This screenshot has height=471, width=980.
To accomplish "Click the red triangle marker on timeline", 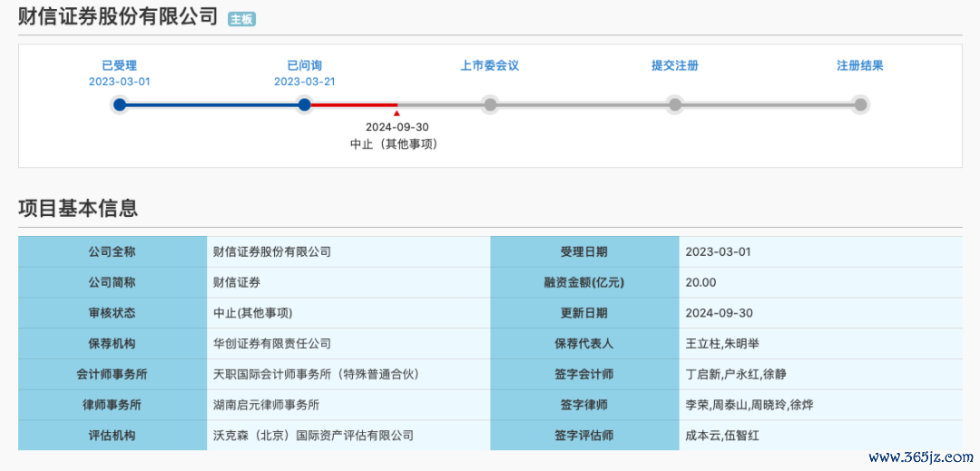I will (397, 113).
